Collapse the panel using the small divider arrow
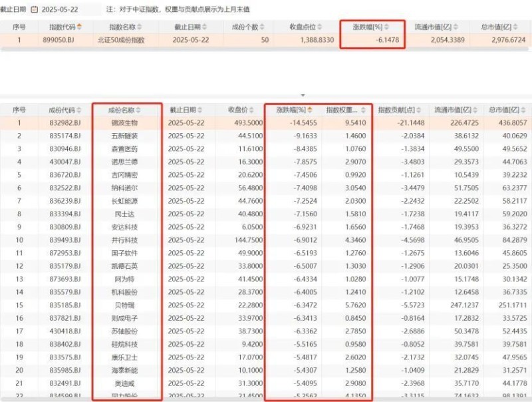Viewport: 532px width, 402px height. pos(303,96)
